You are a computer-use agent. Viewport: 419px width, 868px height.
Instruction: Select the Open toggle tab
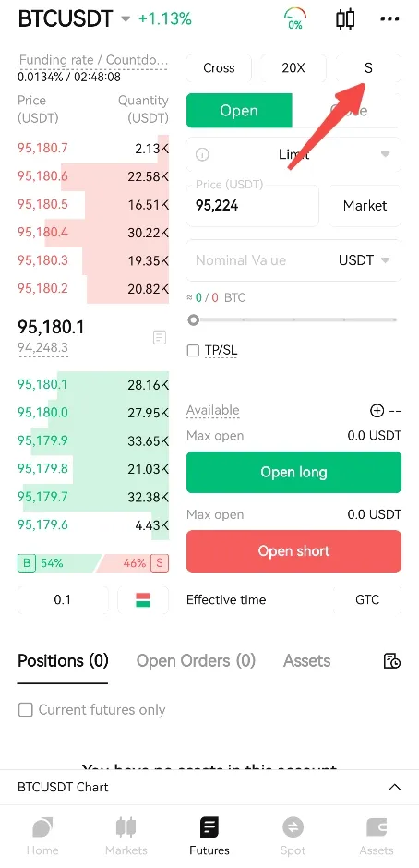239,110
